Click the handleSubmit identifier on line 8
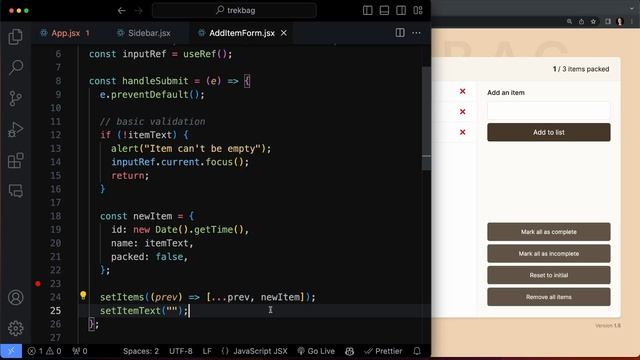 [x=155, y=81]
